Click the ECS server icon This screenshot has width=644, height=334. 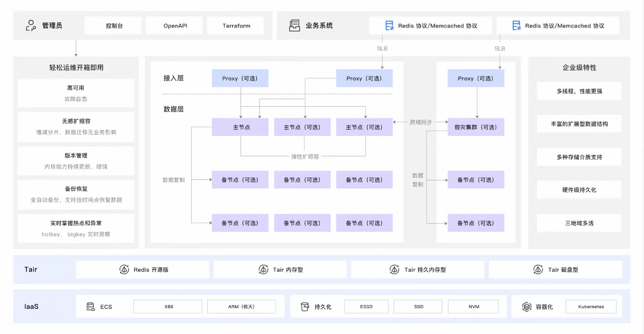[91, 306]
